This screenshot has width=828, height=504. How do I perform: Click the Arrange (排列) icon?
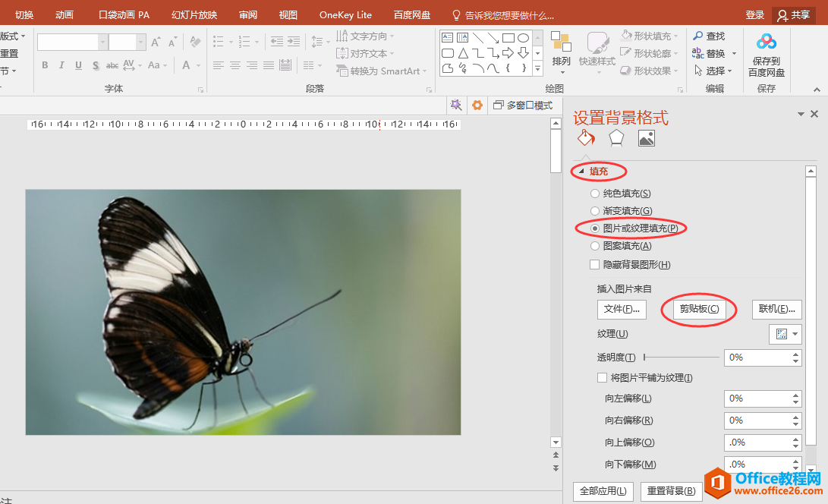click(561, 43)
